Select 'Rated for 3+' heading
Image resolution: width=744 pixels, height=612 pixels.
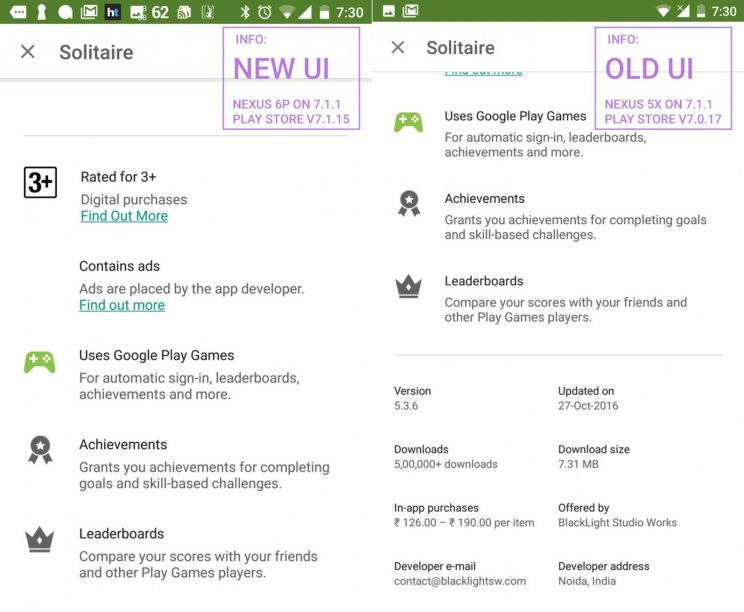tap(118, 177)
